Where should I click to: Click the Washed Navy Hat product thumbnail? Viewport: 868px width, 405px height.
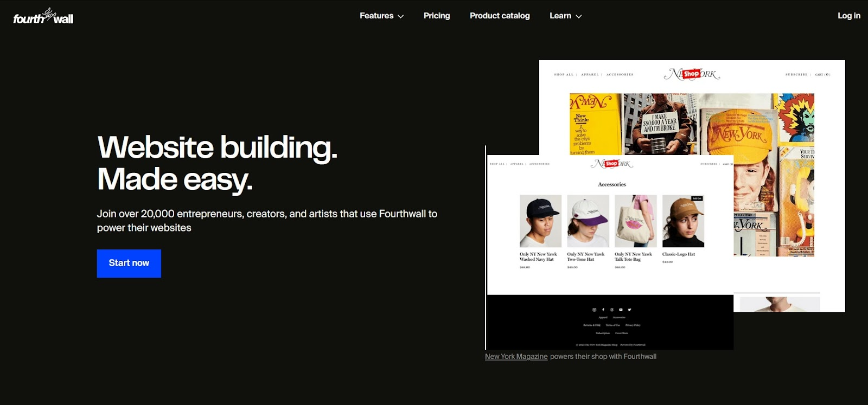click(x=540, y=221)
